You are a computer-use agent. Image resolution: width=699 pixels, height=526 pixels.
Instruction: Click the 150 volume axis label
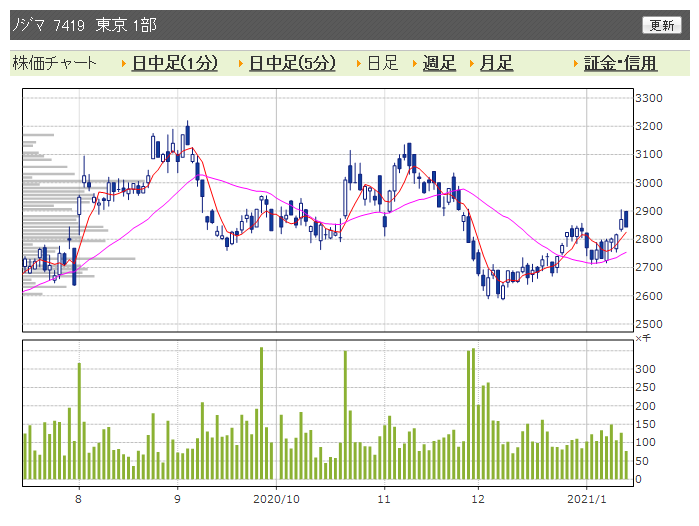[646, 424]
